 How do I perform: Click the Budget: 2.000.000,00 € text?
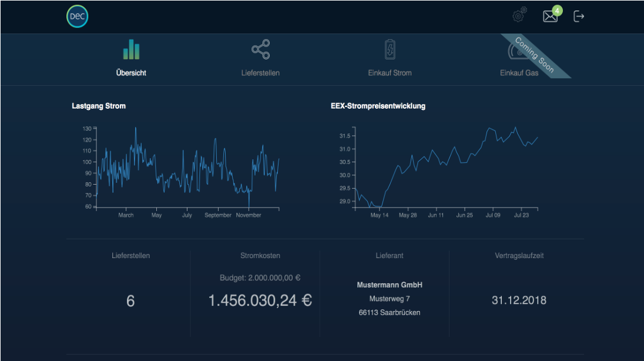[x=260, y=278]
